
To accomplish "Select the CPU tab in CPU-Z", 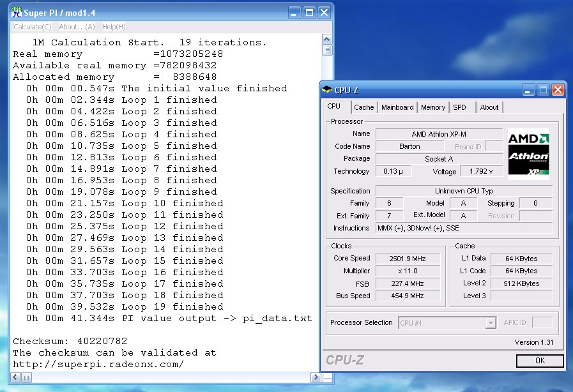I will pos(333,107).
